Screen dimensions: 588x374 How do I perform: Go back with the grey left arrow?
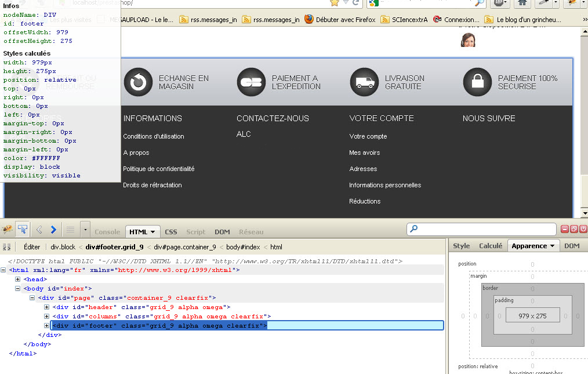(39, 229)
